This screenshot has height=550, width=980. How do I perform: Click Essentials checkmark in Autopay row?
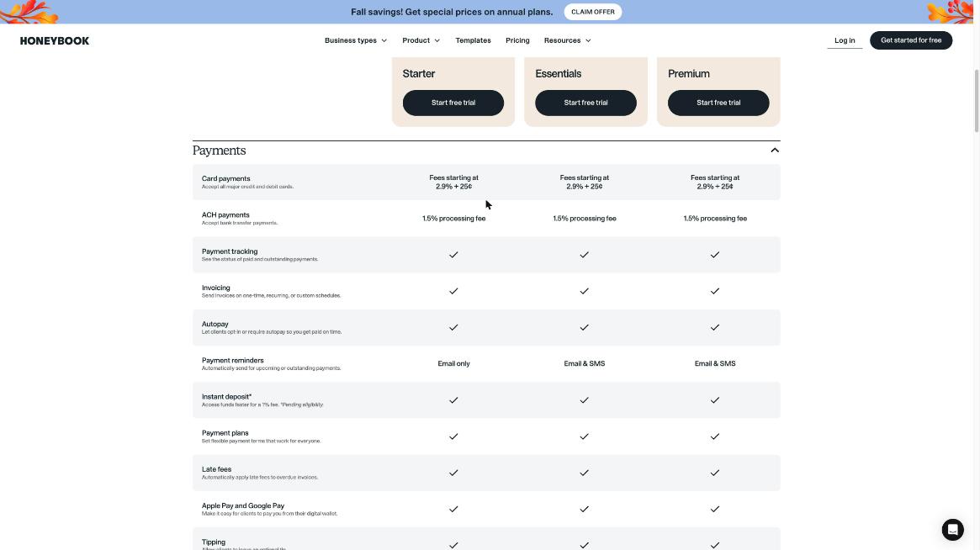coord(585,327)
